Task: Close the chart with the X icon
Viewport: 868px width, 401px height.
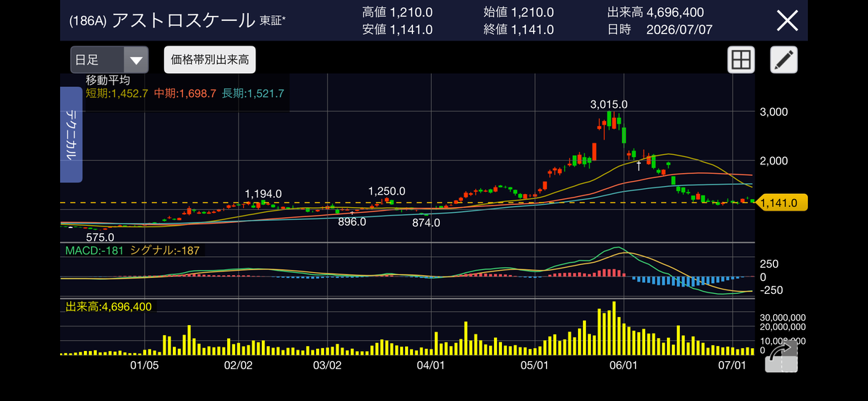Action: point(787,20)
